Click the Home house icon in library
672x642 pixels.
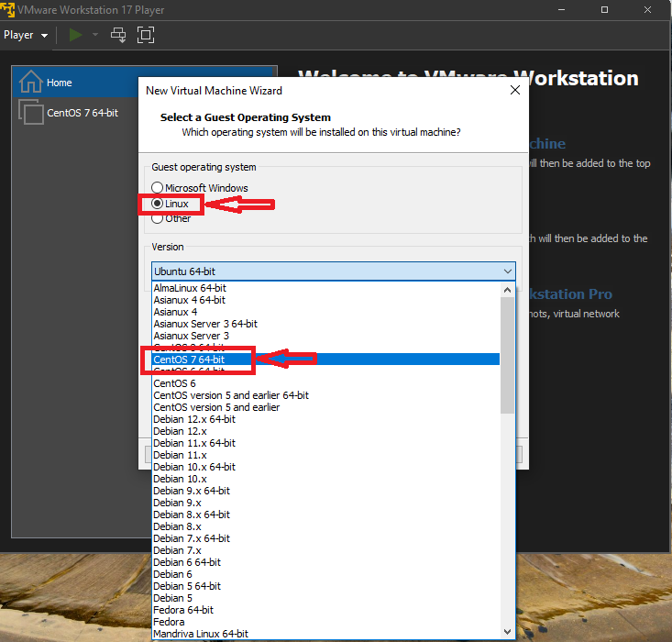31,82
